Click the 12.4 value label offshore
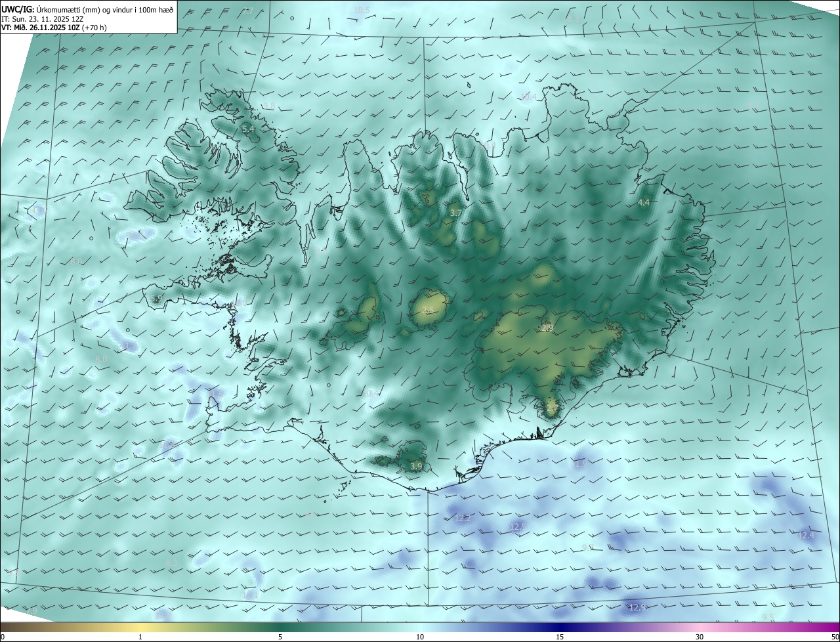840x642 pixels. [806, 535]
